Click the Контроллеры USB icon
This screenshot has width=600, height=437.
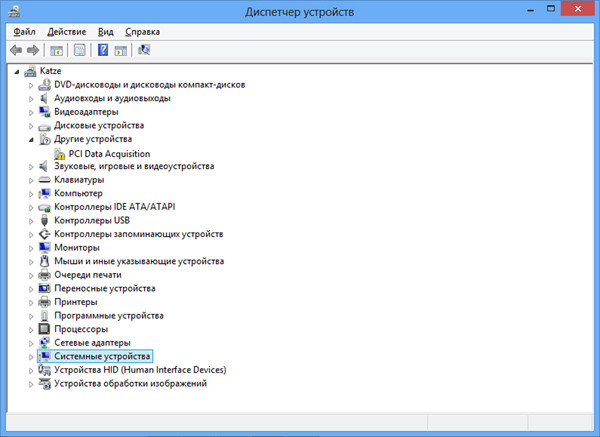point(45,220)
